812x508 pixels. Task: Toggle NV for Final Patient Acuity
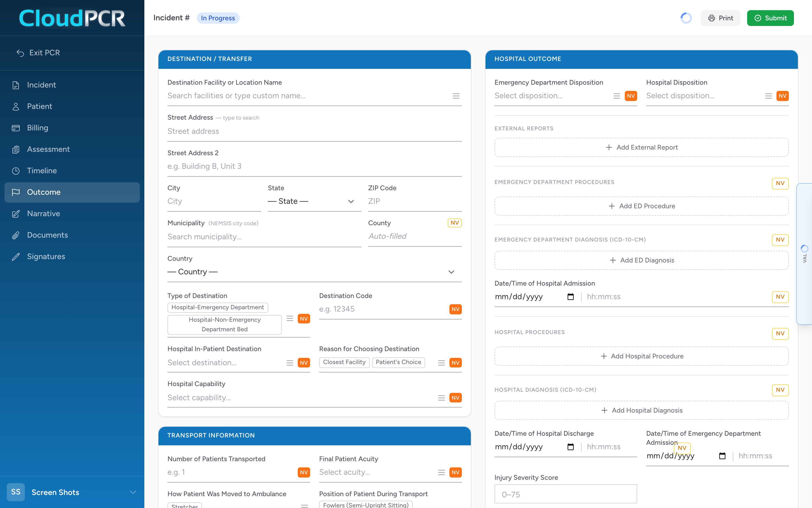click(x=455, y=472)
